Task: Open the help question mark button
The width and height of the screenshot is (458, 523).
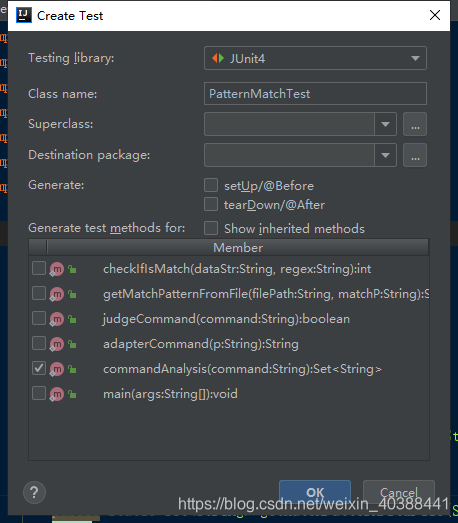Action: point(34,492)
